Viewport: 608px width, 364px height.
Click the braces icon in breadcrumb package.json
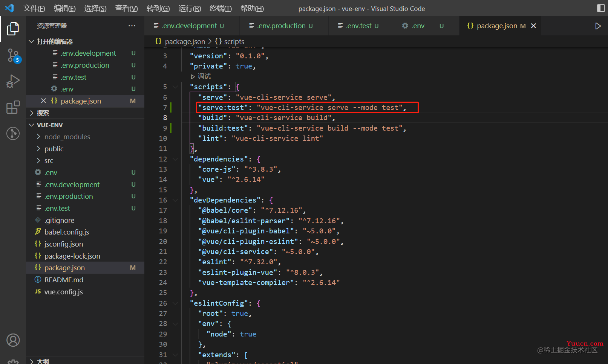158,41
